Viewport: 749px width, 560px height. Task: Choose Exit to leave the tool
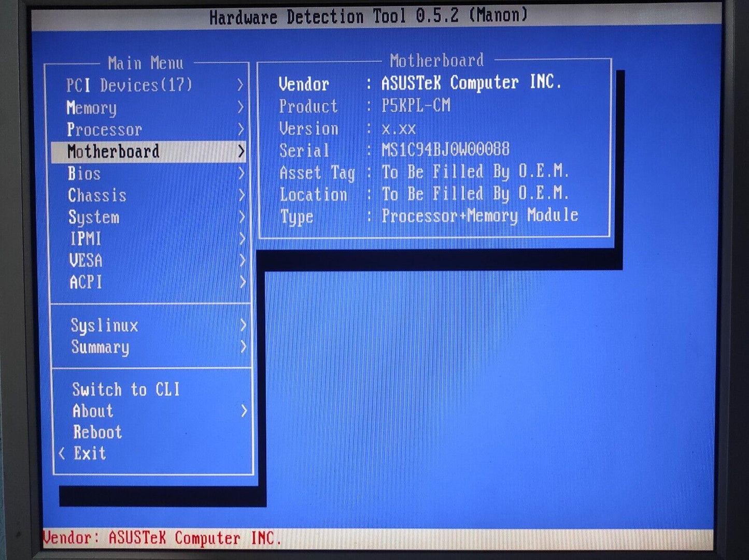[x=89, y=453]
